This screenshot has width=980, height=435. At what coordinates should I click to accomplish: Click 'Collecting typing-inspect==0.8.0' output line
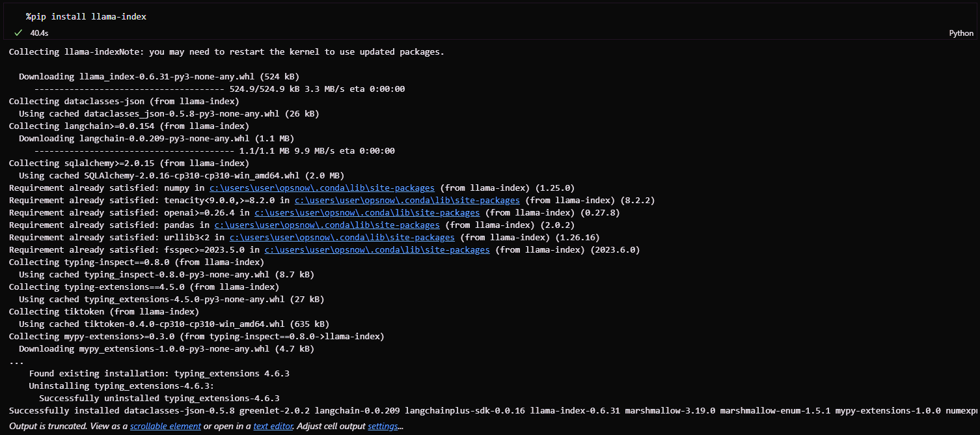(x=137, y=262)
